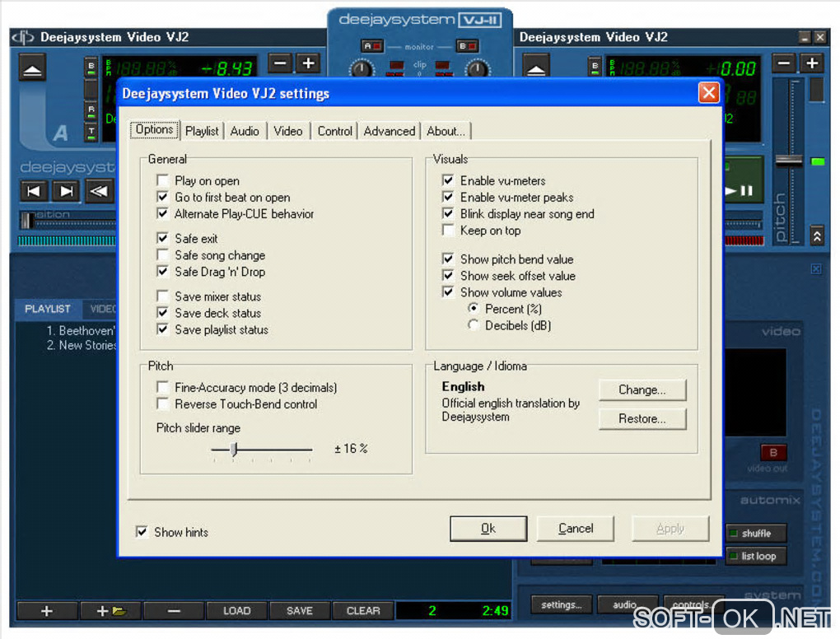Eject deck B with the eject button

(536, 67)
